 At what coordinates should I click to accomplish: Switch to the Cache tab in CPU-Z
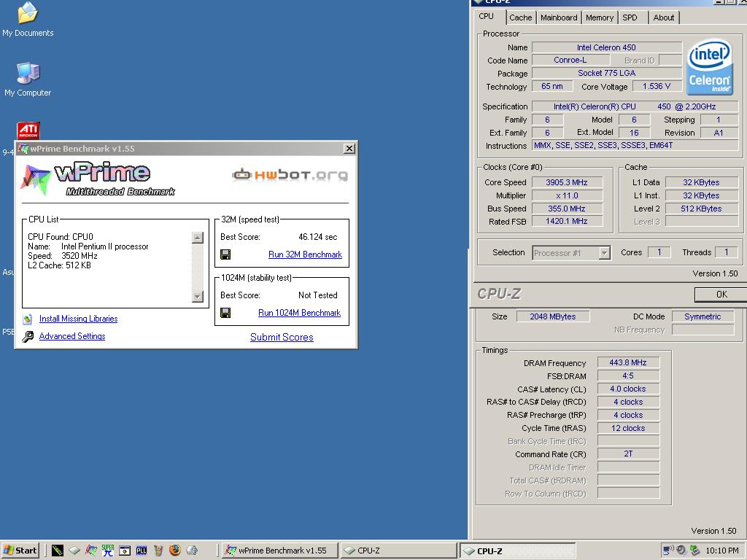[520, 17]
